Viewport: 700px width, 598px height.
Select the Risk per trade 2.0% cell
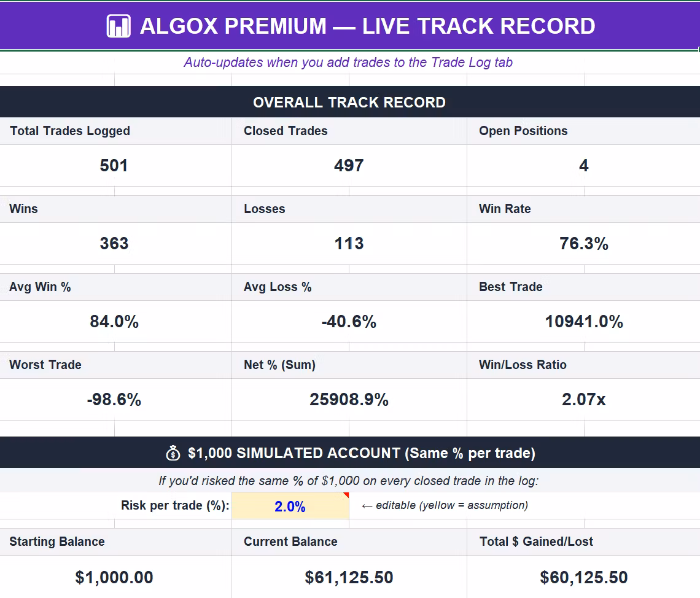click(x=290, y=506)
